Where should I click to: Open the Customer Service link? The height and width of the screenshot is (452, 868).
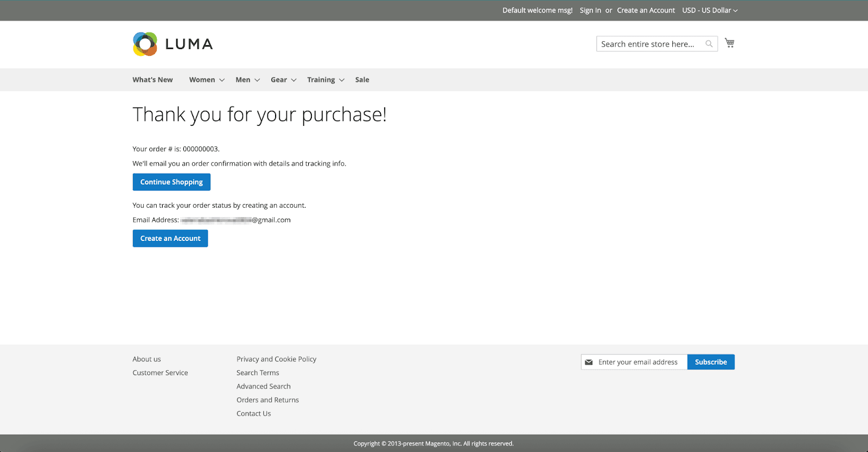pyautogui.click(x=160, y=373)
